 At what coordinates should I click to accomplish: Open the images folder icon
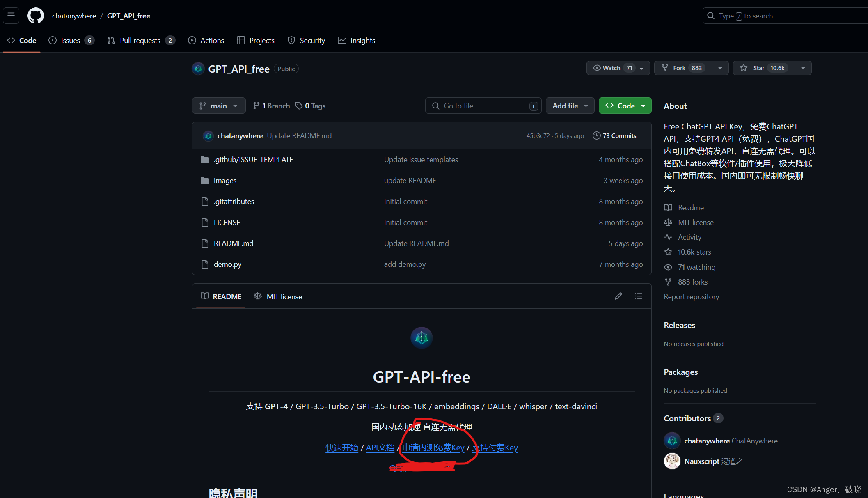205,181
